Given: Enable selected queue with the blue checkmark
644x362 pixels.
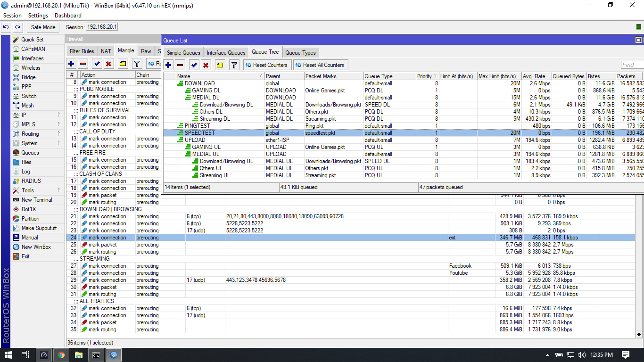Looking at the screenshot, I should tap(194, 65).
